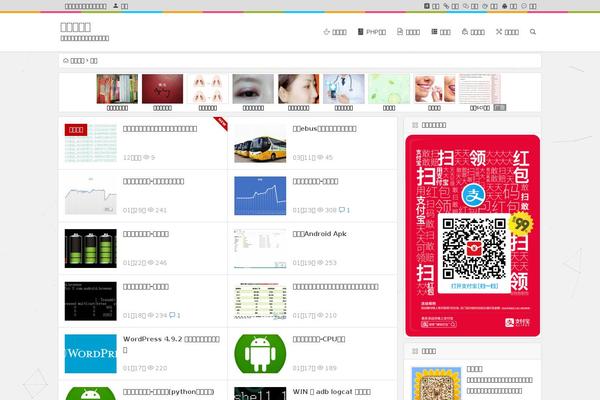Viewport: 600px width, 400px height.
Task: Open the blue chart post thumbnail
Action: click(x=260, y=196)
